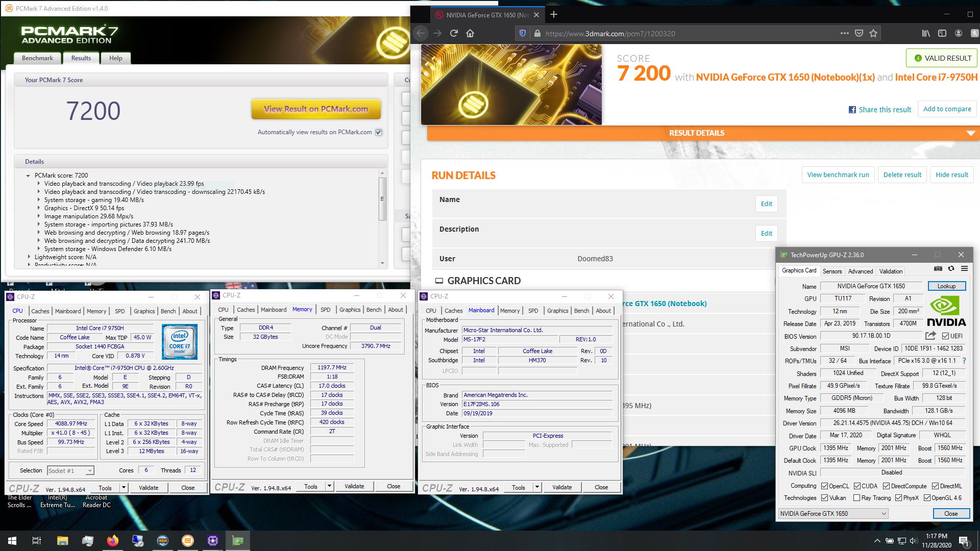Click View Result on PCMark.com
This screenshot has width=980, height=551.
316,109
